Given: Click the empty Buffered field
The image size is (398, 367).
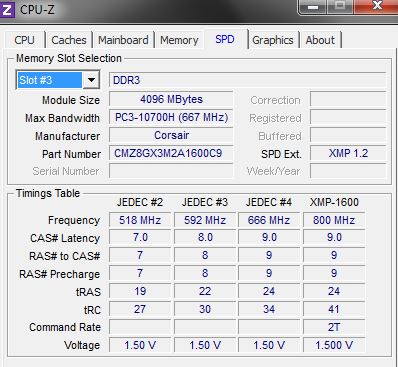Looking at the screenshot, I should click(348, 135).
